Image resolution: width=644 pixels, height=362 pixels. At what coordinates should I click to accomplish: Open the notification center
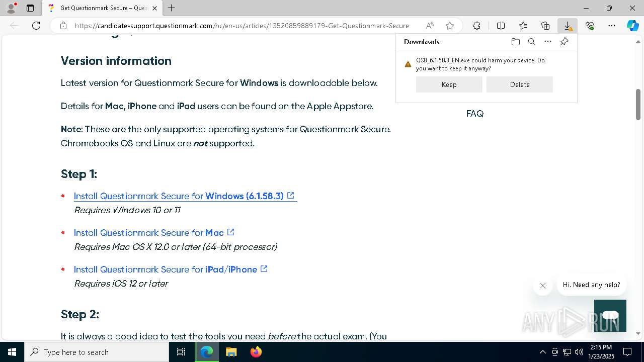coord(627,352)
